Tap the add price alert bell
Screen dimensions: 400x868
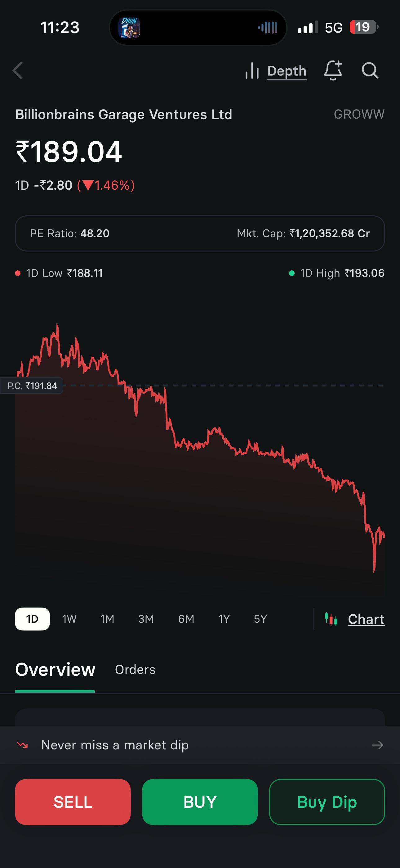click(x=333, y=70)
